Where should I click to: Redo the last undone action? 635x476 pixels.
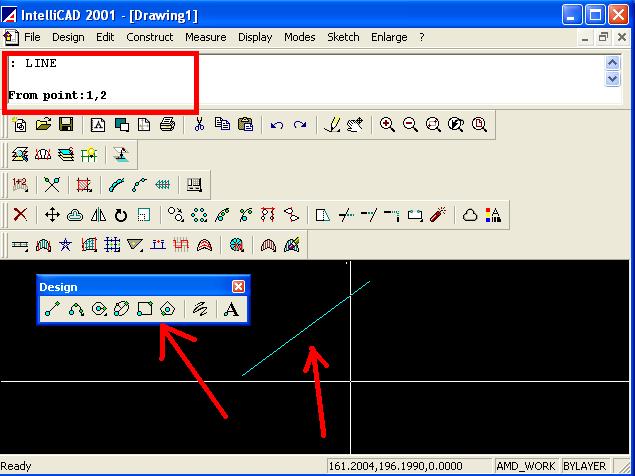300,124
